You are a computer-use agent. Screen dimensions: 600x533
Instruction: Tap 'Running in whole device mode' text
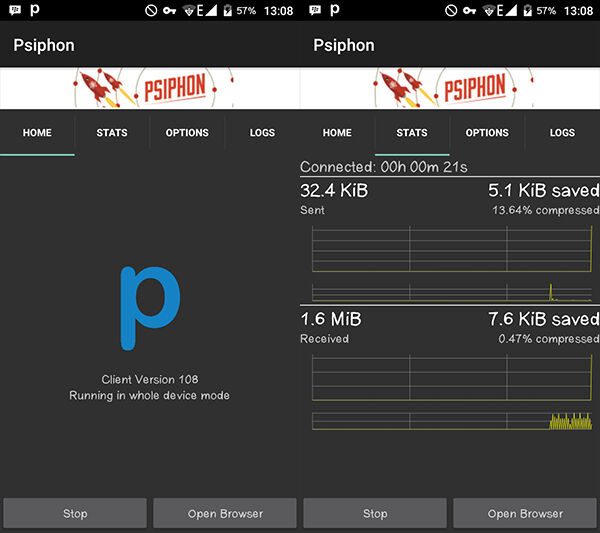(149, 395)
